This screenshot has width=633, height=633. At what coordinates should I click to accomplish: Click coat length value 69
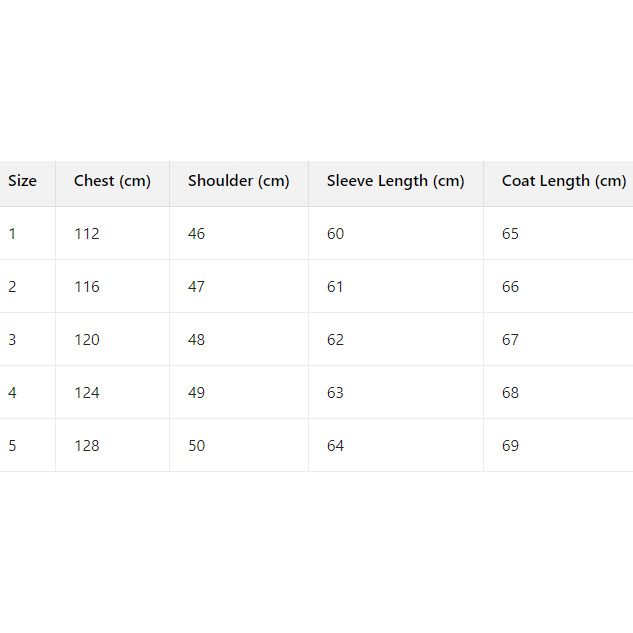(511, 446)
